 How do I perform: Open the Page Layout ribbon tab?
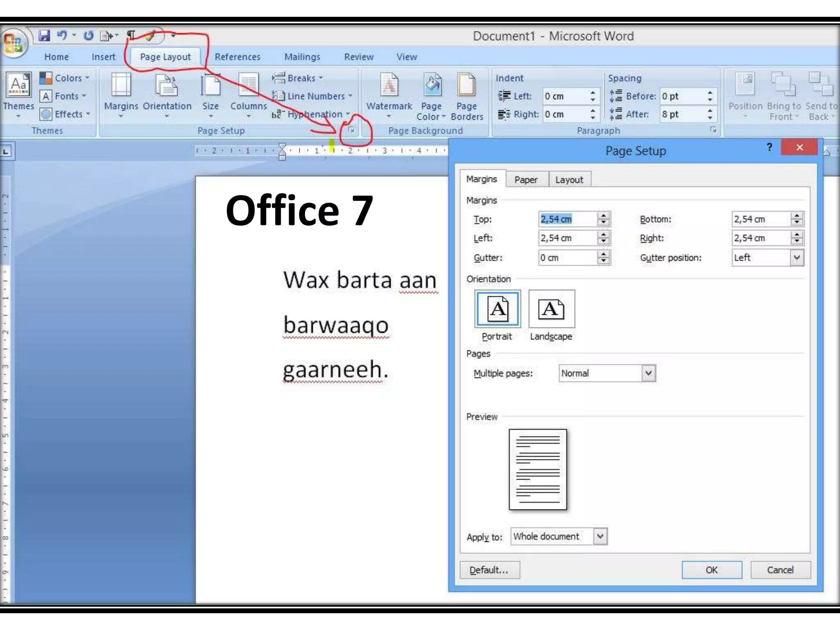pyautogui.click(x=165, y=57)
